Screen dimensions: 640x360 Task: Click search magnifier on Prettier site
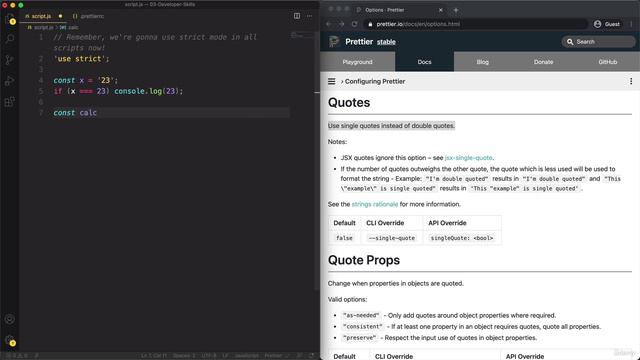(x=570, y=42)
